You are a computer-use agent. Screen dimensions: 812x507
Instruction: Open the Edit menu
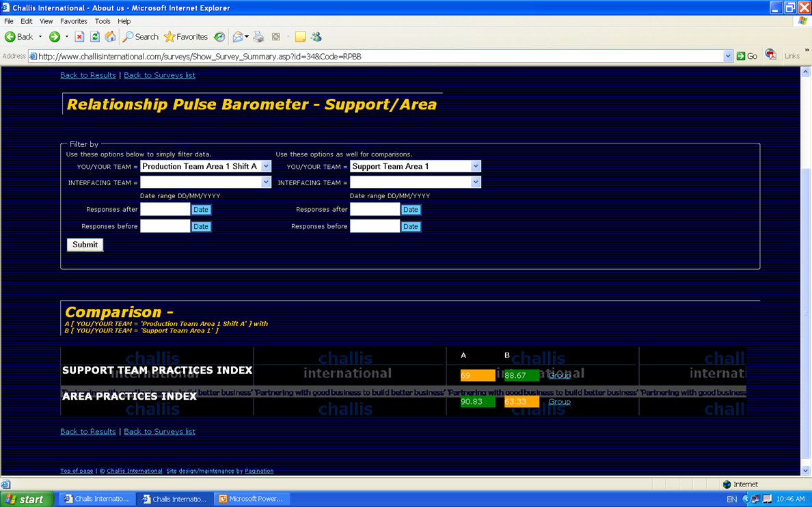pos(27,21)
